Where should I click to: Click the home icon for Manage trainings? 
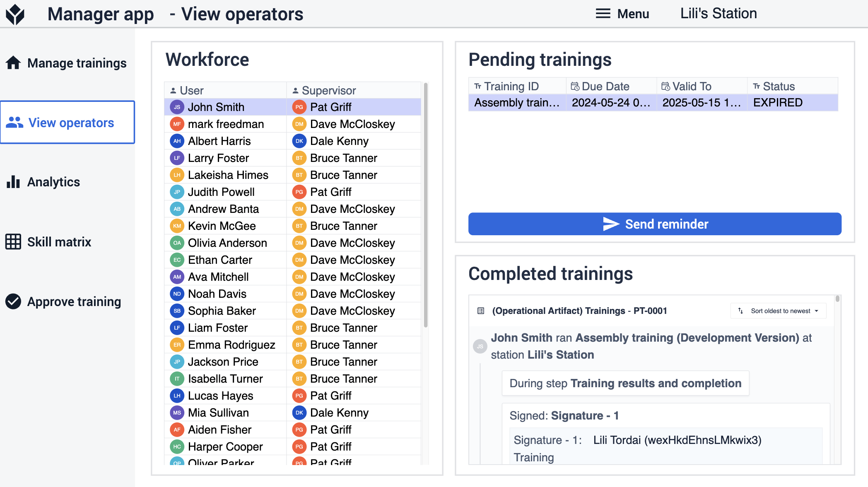coord(13,63)
